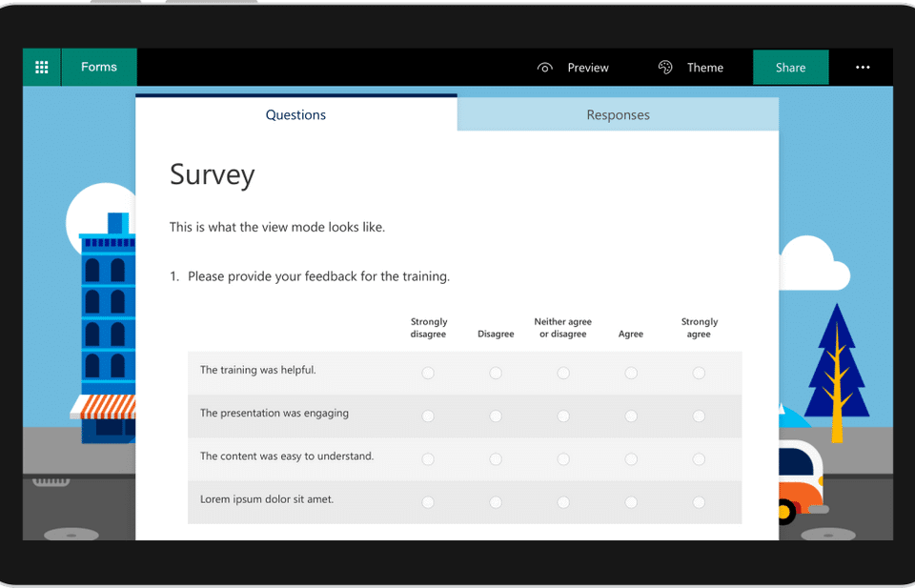Select Agree for content was easy to understand
Viewport: 915px width, 588px height.
[x=631, y=459]
